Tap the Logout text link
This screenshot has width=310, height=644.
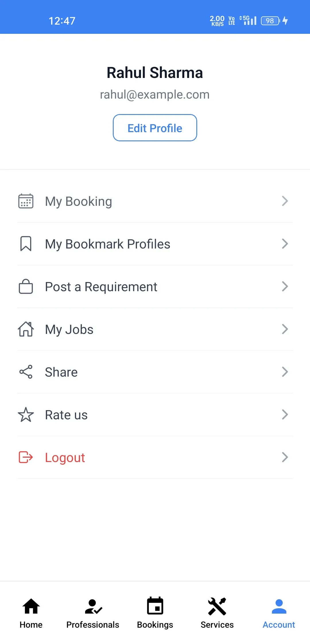click(x=65, y=458)
